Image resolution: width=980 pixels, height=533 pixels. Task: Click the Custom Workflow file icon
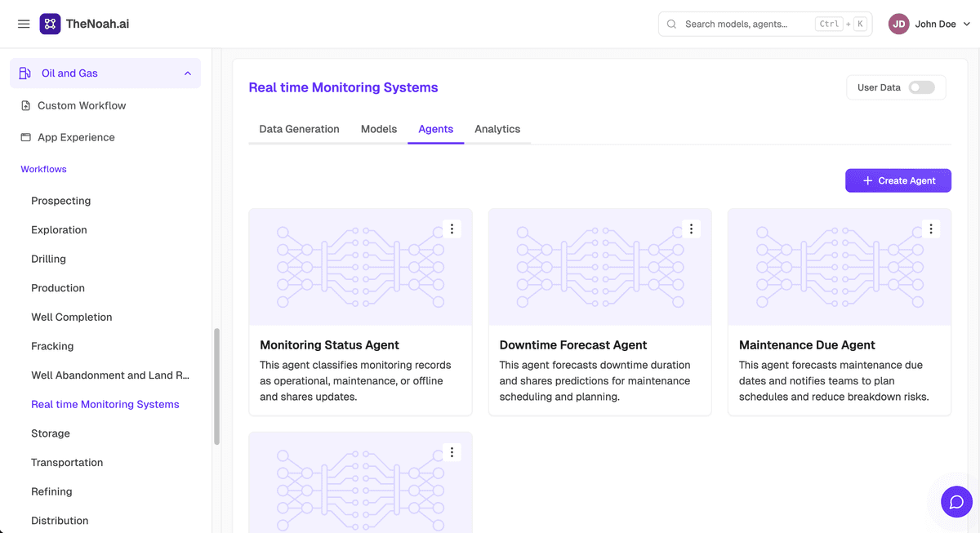26,105
